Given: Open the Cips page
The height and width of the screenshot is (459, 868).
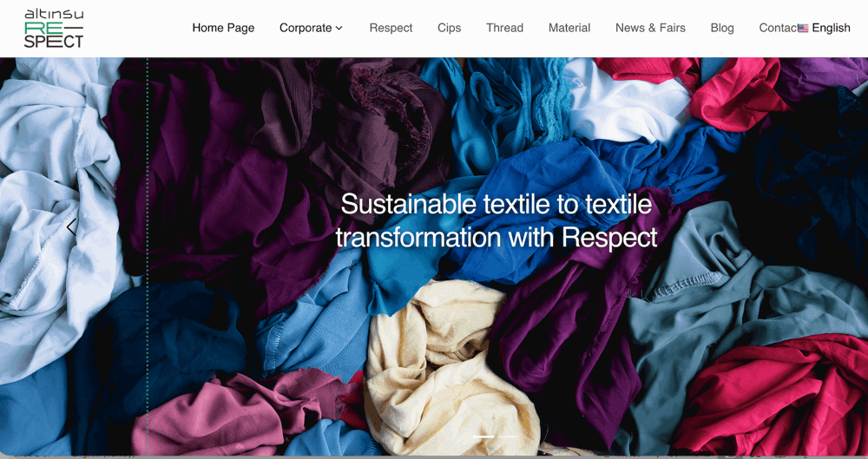Looking at the screenshot, I should coord(449,28).
